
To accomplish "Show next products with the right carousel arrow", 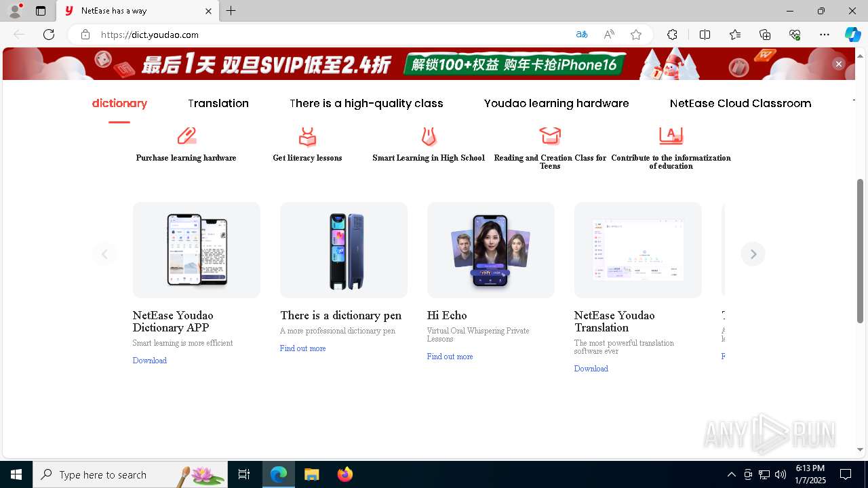I will click(753, 254).
